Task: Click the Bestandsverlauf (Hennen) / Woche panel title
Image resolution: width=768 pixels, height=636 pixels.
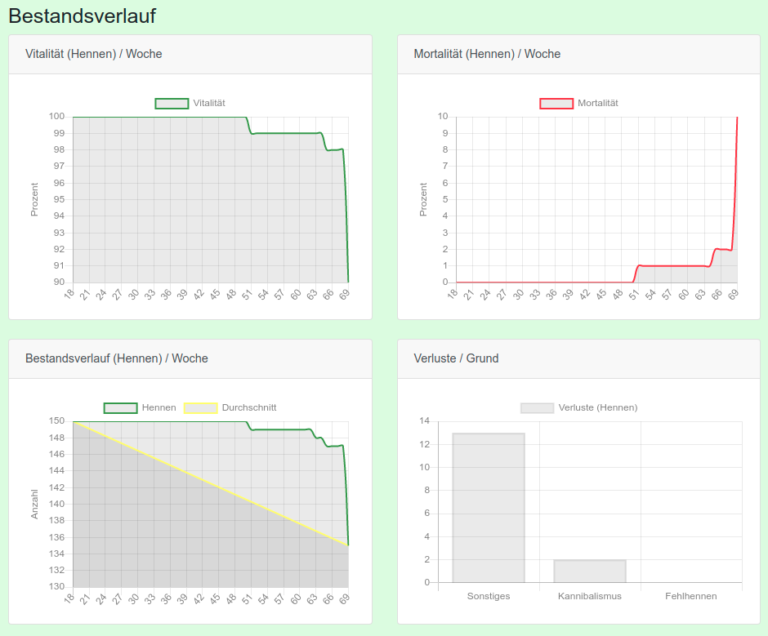Action: [x=117, y=358]
